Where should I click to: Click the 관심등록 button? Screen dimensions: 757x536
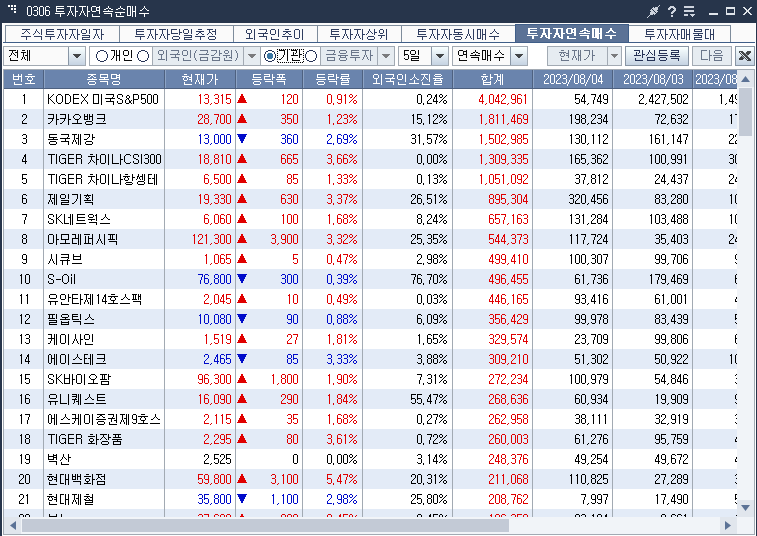657,56
